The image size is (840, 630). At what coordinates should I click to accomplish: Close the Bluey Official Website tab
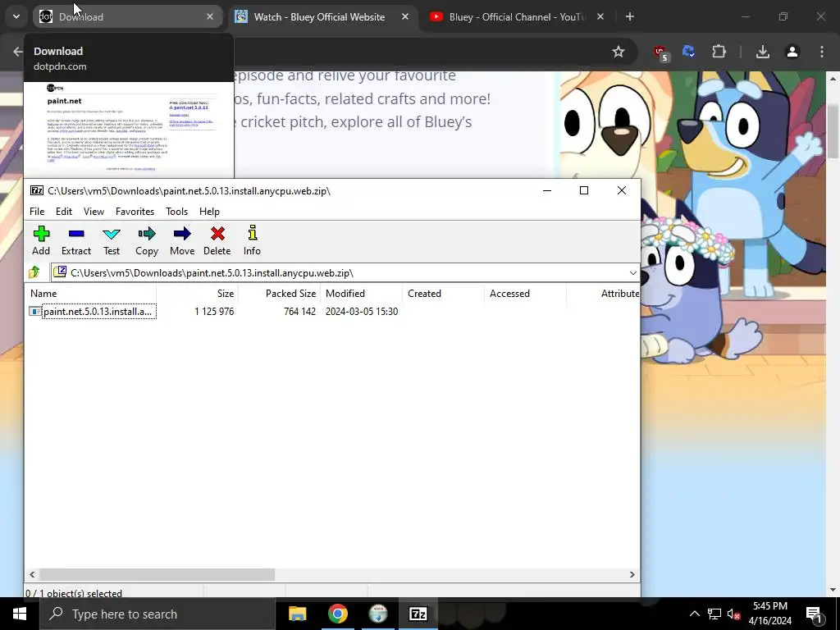click(405, 17)
